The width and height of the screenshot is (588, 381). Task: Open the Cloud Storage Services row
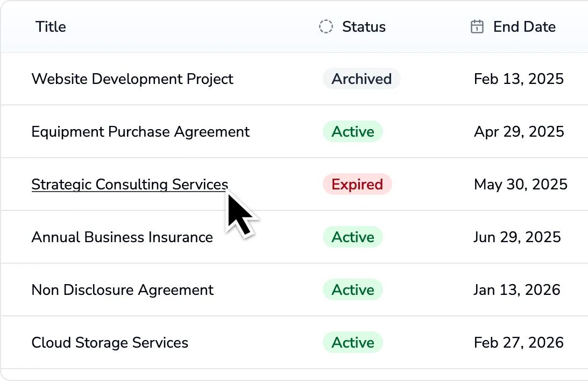[110, 342]
